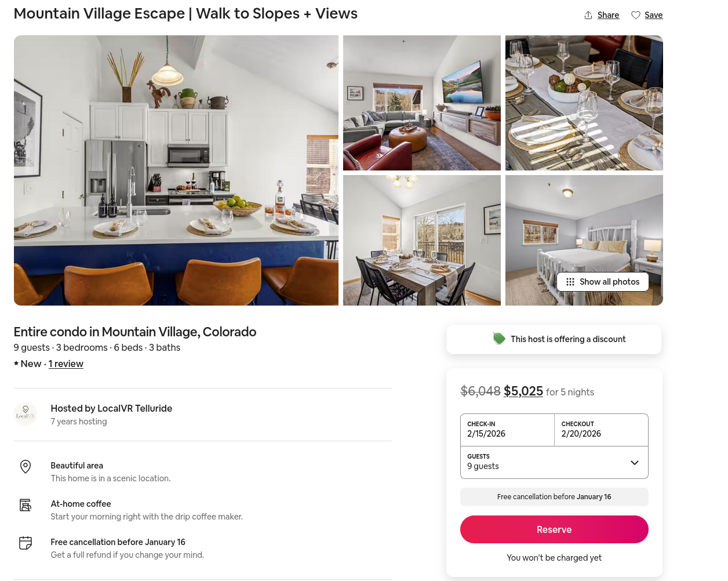
Task: Click the calendar icon beside Free cancellation
Action: pyautogui.click(x=26, y=543)
